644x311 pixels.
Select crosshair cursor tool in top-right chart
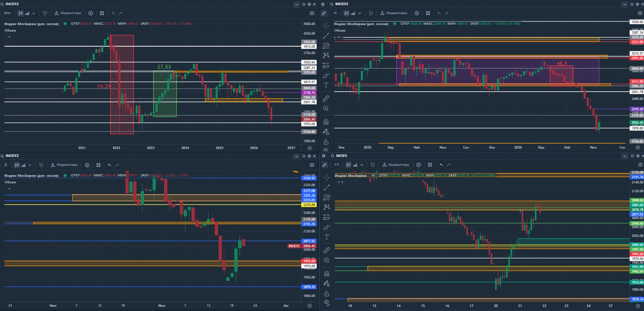tap(326, 26)
